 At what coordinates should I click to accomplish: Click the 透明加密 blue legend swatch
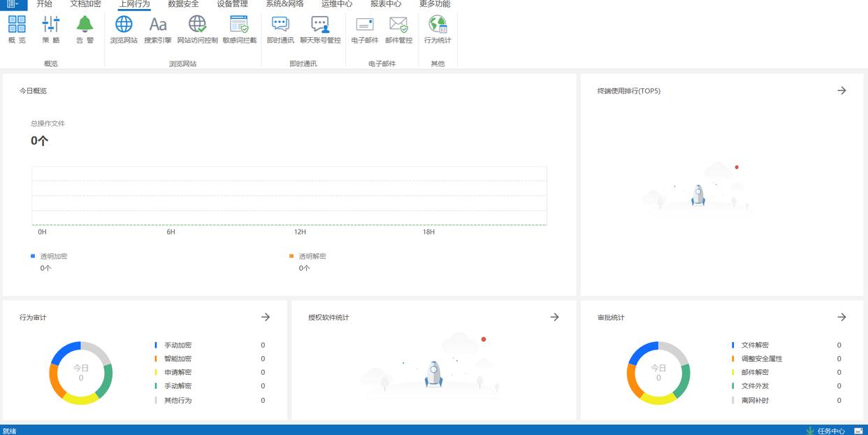point(33,256)
